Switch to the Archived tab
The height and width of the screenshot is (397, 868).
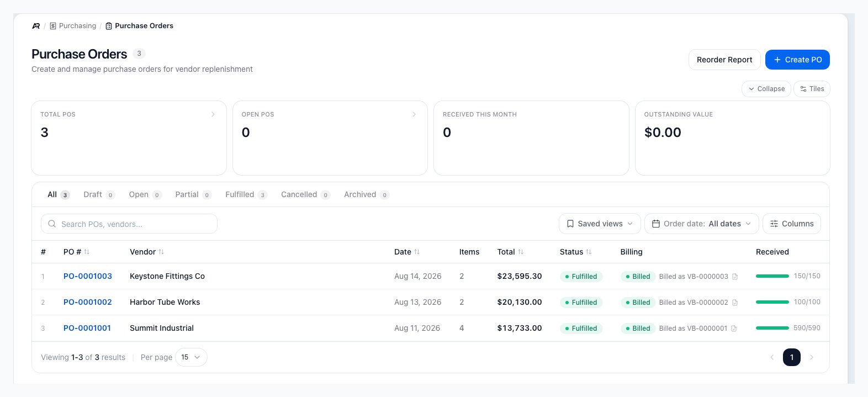(x=366, y=195)
